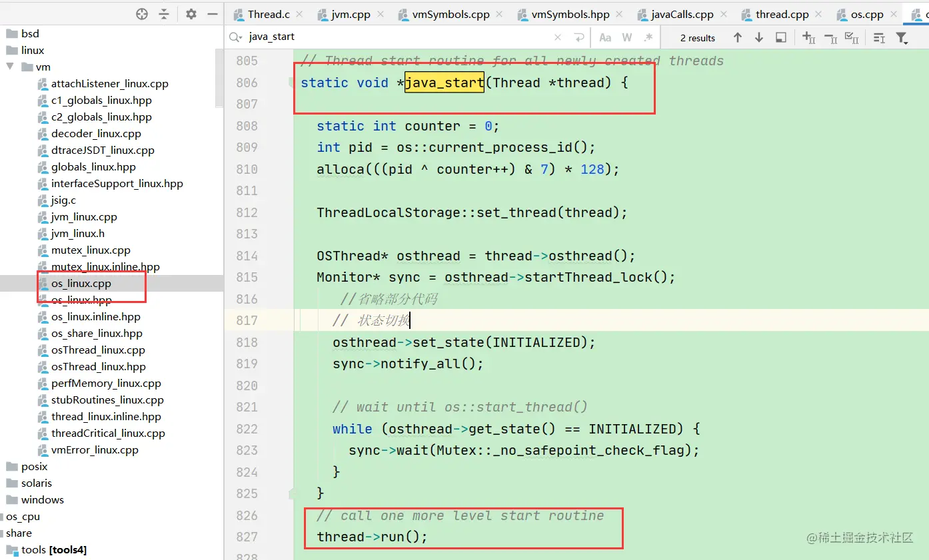Click the fold end marker at line 825
929x560 pixels.
tap(291, 493)
